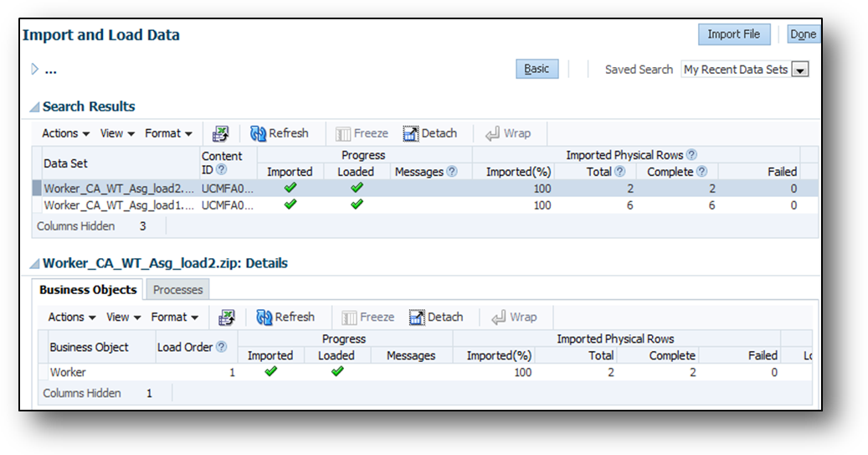Collapse the Worker_CA_WT_Asg_load2.zip Details section
Screen dimensions: 868x455
click(x=34, y=264)
